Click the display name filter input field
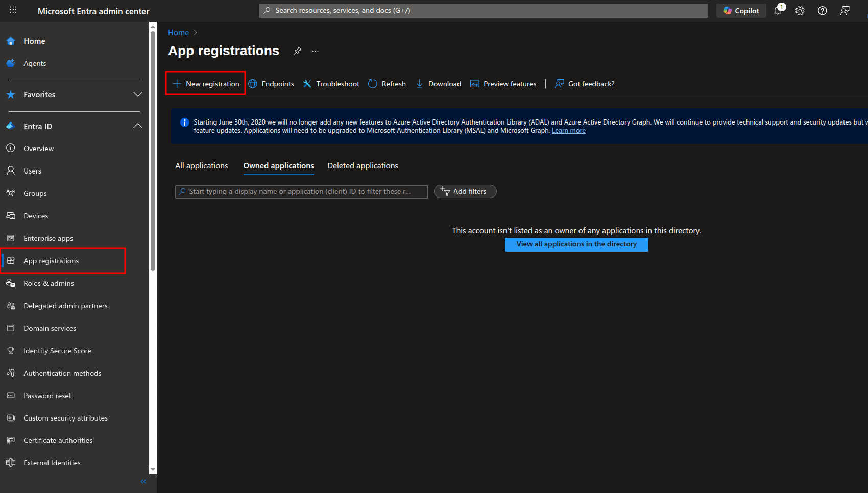Screen dimensions: 868x493 pyautogui.click(x=301, y=191)
